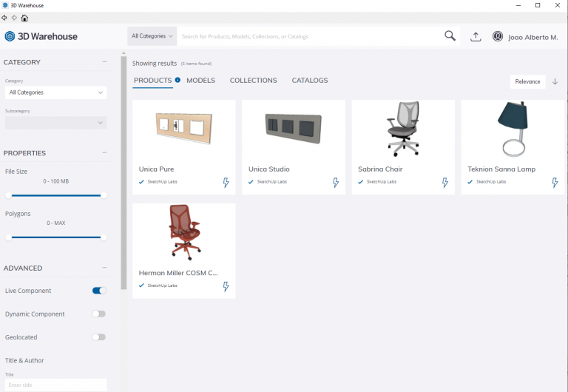Screen dimensions: 568x392
Task: Open the Herman Miller COSM C... title
Action: (x=177, y=273)
